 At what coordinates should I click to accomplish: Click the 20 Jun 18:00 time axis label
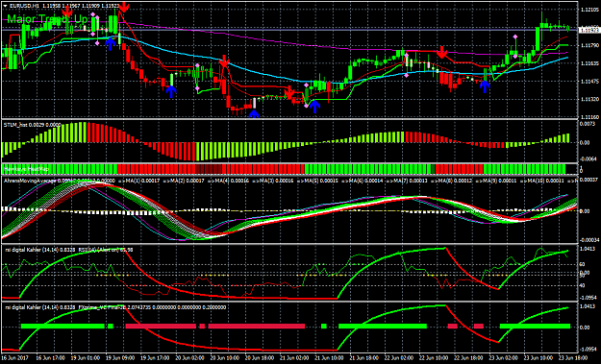pyautogui.click(x=259, y=358)
